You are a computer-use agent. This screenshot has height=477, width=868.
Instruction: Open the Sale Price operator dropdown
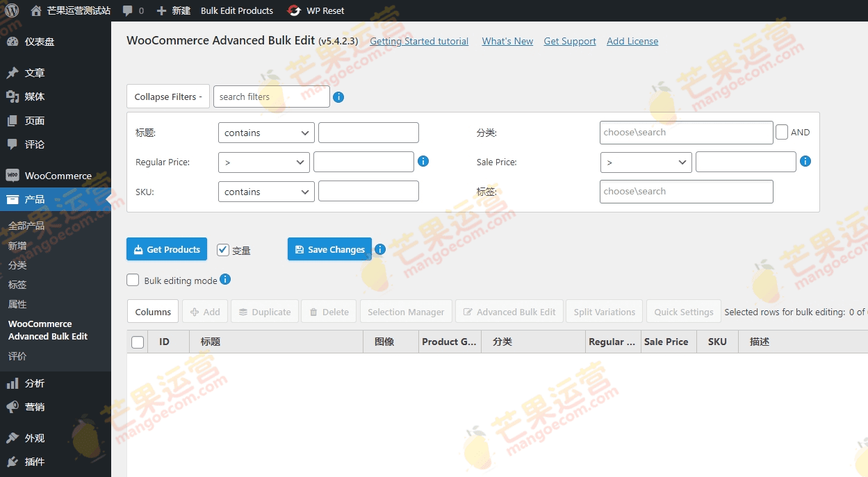point(646,162)
